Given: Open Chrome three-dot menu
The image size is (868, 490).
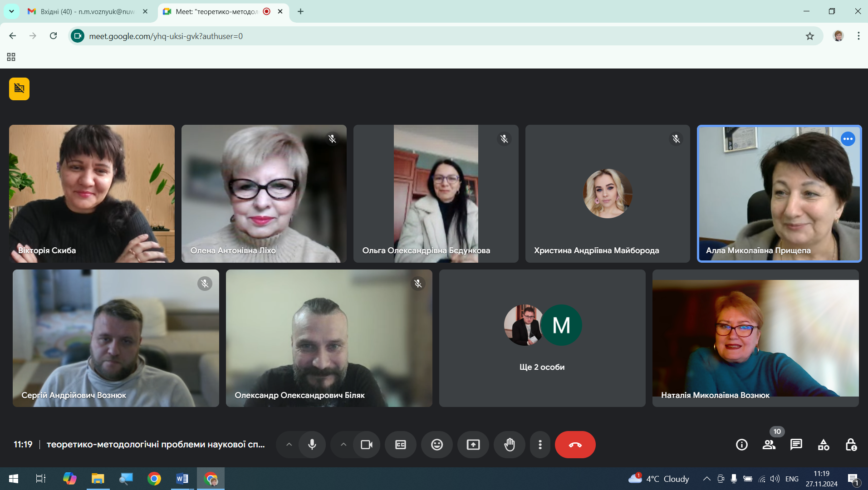Looking at the screenshot, I should coord(858,36).
